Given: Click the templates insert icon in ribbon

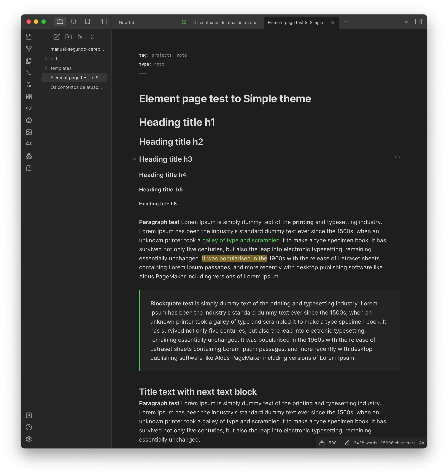Looking at the screenshot, I should [29, 61].
